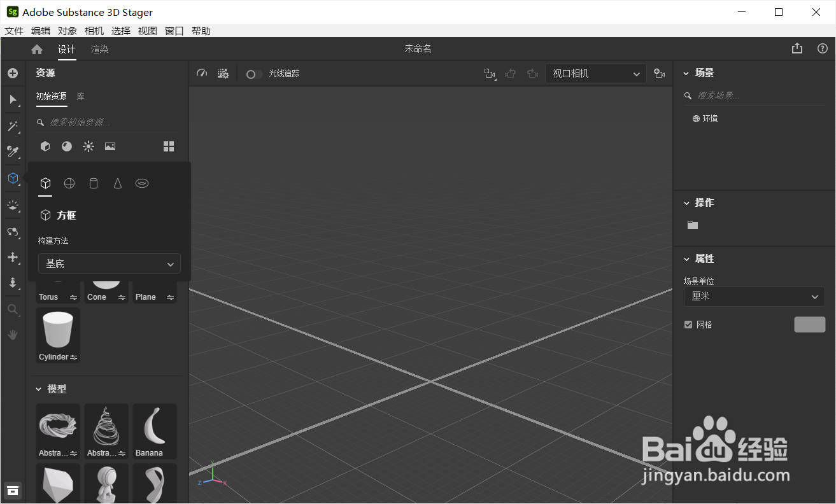Image resolution: width=836 pixels, height=504 pixels.
Task: Select the twisted abstract ring model thumbnail
Action: [x=58, y=431]
